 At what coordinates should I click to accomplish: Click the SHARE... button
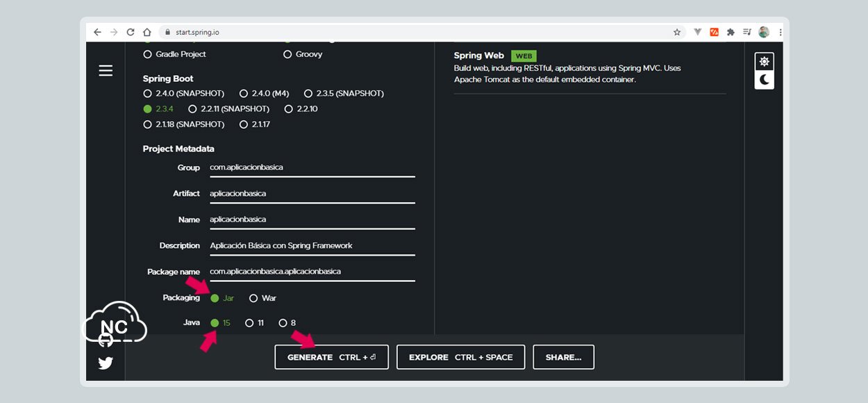563,357
